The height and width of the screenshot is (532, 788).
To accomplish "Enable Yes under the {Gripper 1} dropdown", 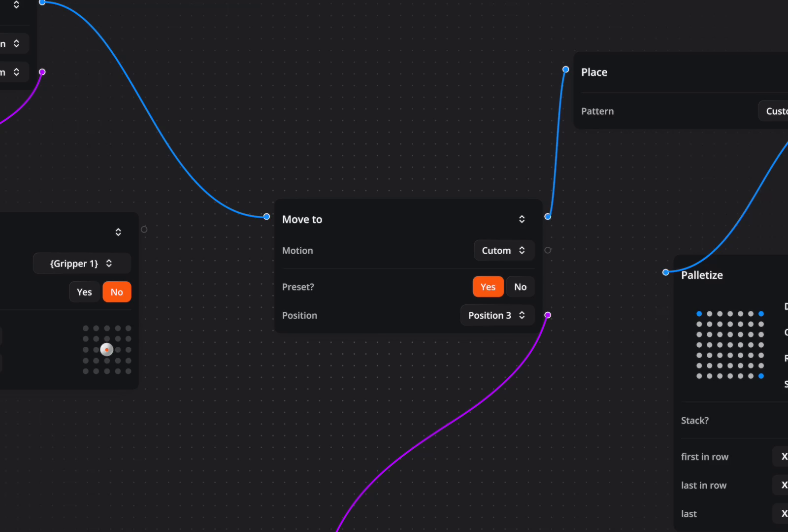I will point(84,292).
